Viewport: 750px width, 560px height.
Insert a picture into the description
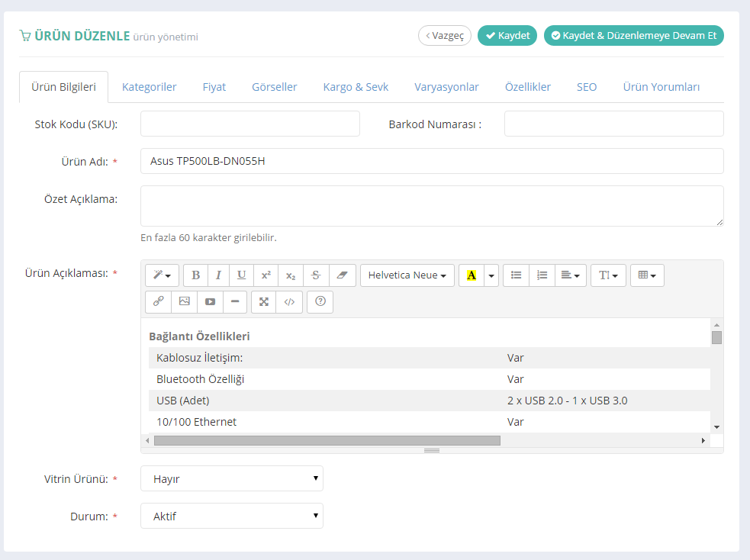(x=184, y=301)
